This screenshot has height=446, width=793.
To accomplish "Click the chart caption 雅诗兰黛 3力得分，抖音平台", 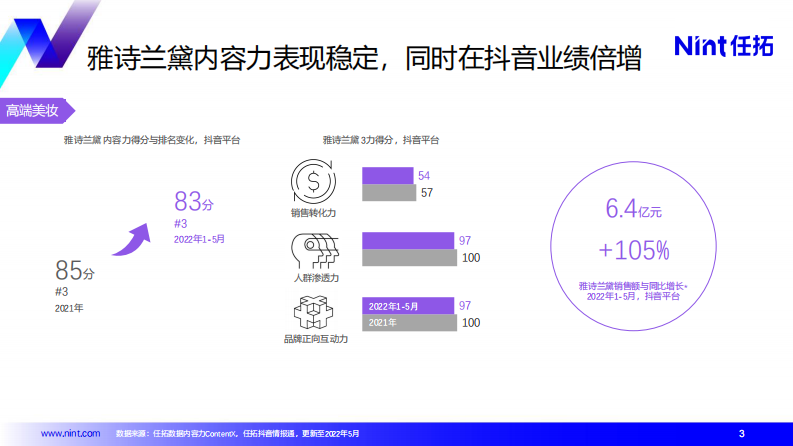I will 381,140.
